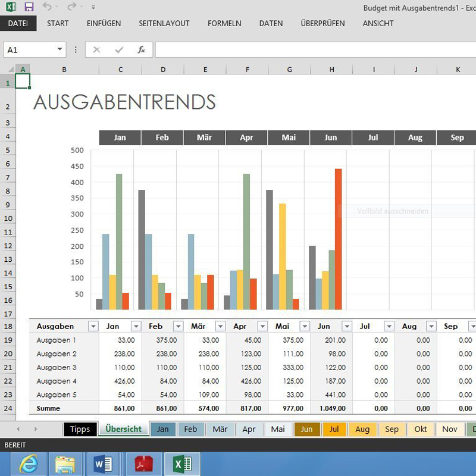This screenshot has width=476, height=476.
Task: Select the Jun worksheet tab
Action: coord(306,429)
